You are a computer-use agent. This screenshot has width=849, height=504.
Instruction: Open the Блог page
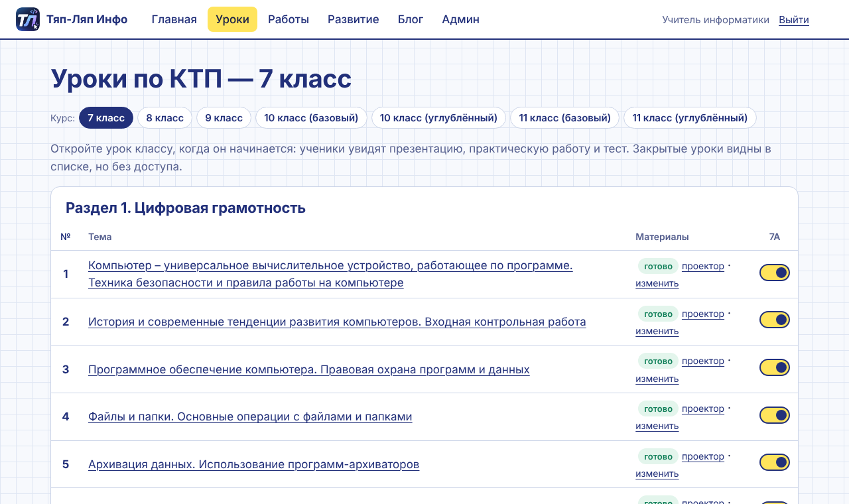(x=411, y=19)
